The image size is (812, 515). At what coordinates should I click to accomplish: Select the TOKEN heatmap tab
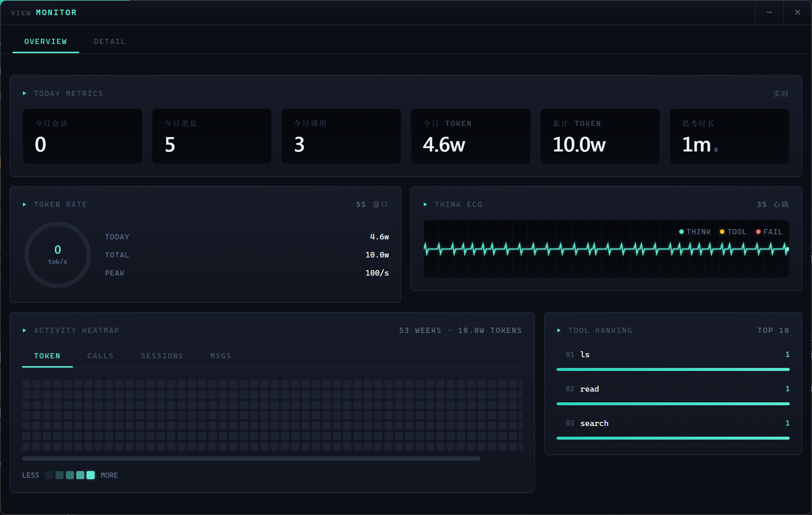pyautogui.click(x=47, y=356)
